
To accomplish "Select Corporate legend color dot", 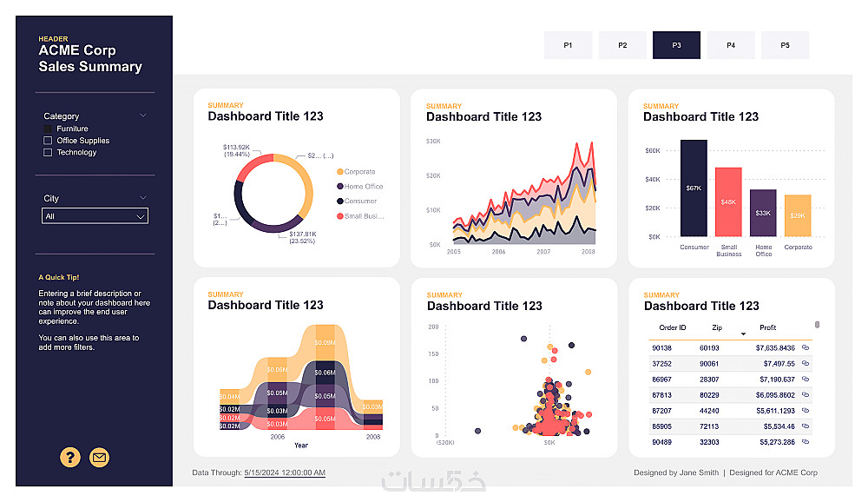I will tap(340, 172).
